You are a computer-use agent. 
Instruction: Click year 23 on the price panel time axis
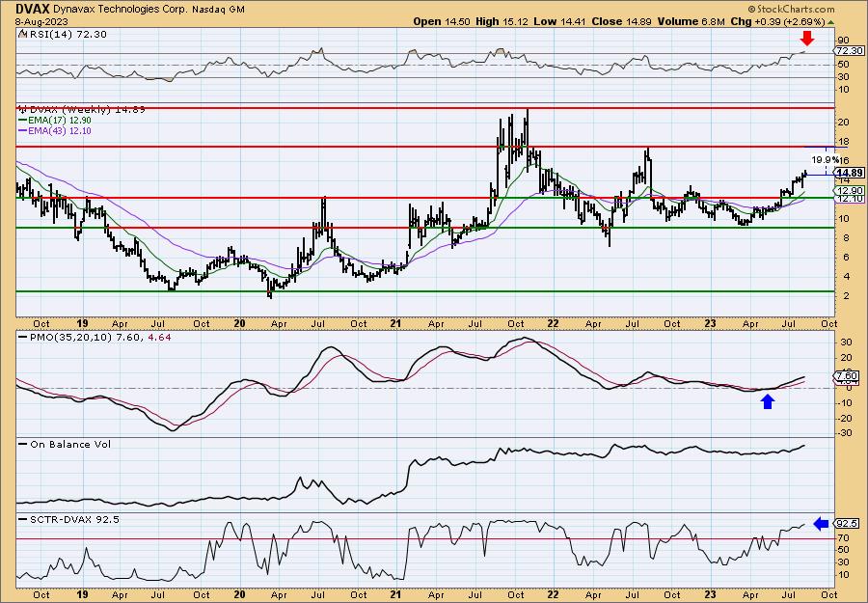point(711,323)
